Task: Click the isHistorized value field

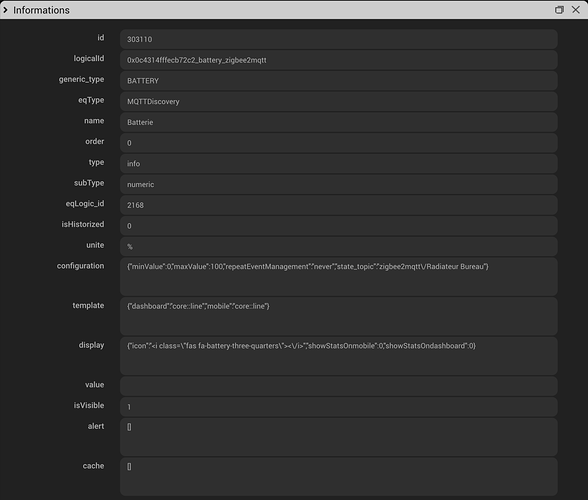Action: 339,226
